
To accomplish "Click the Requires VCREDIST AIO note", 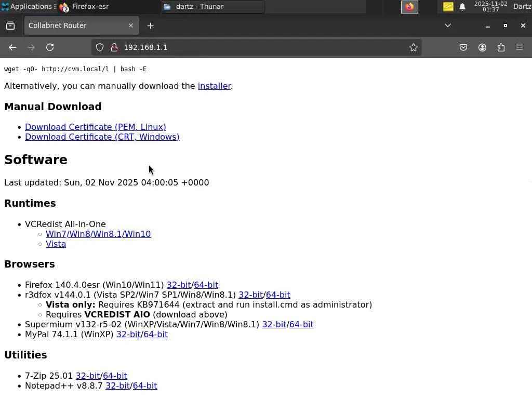I will [x=137, y=314].
